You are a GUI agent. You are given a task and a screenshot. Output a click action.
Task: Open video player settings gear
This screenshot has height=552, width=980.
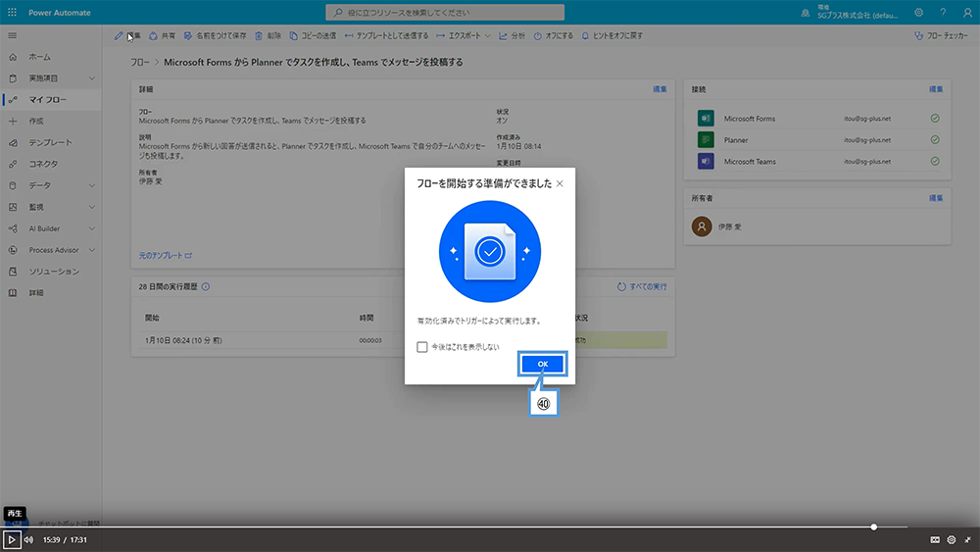[952, 539]
